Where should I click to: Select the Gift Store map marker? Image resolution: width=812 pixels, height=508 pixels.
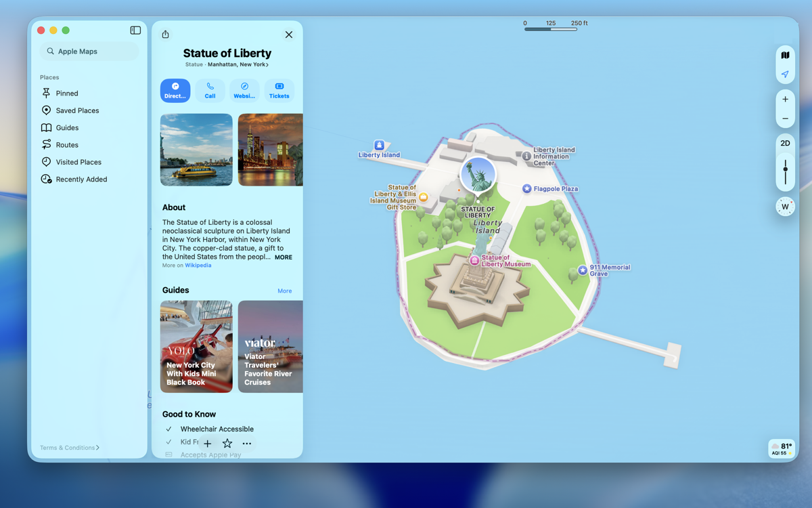tap(424, 197)
